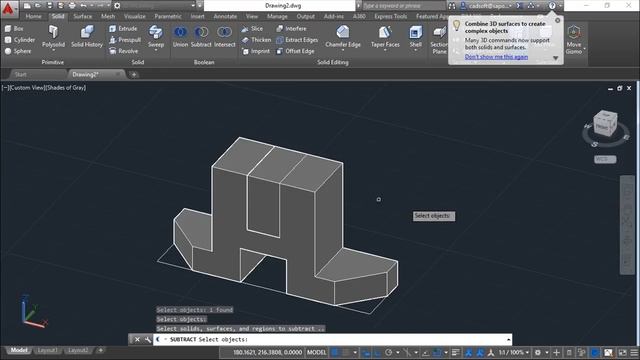Screen dimensions: 640x360
Task: Toggle snap mode in status bar
Action: 346,352
